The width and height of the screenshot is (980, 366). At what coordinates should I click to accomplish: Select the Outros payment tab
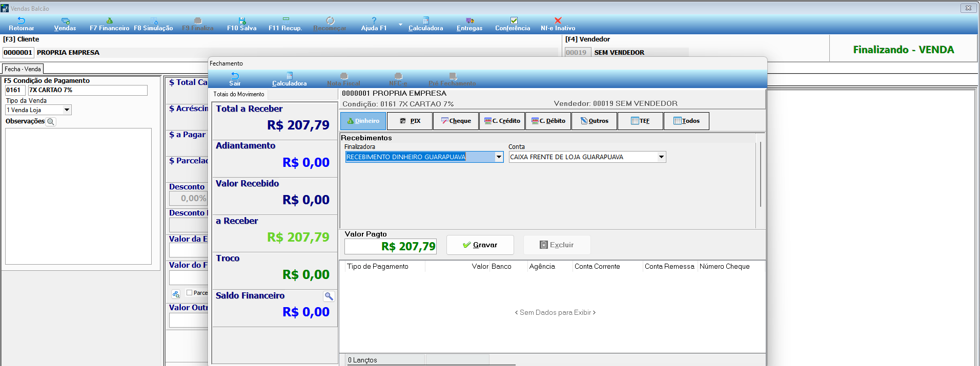pos(594,121)
